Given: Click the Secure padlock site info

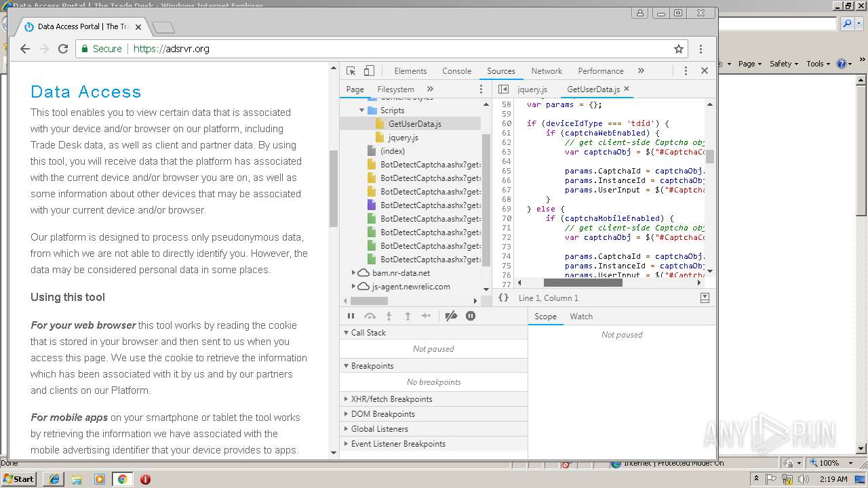Looking at the screenshot, I should pyautogui.click(x=101, y=49).
